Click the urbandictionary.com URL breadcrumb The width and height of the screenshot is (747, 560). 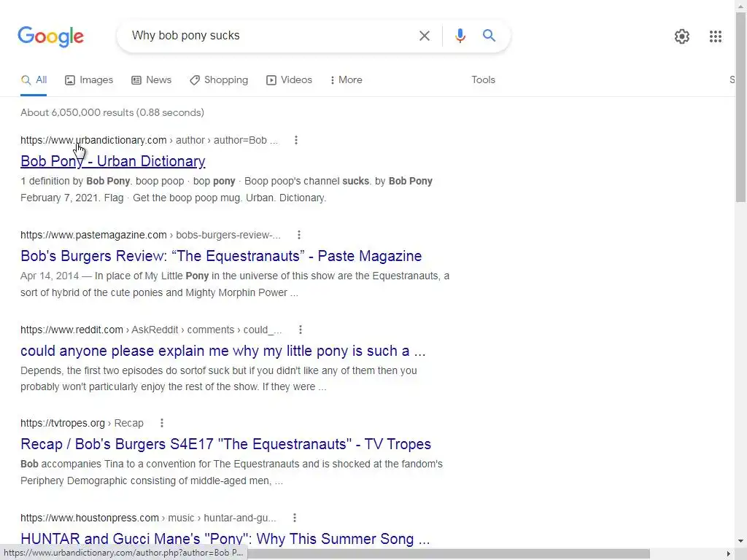pos(149,140)
